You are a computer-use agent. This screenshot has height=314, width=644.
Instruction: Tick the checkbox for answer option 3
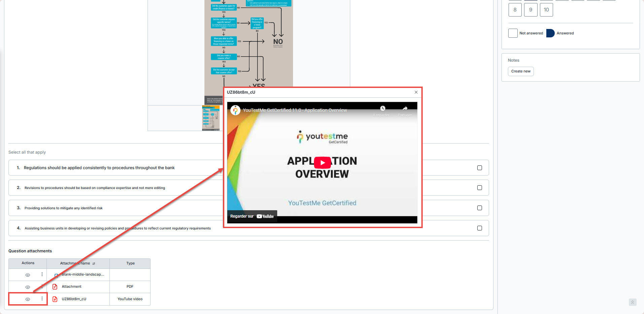479,208
